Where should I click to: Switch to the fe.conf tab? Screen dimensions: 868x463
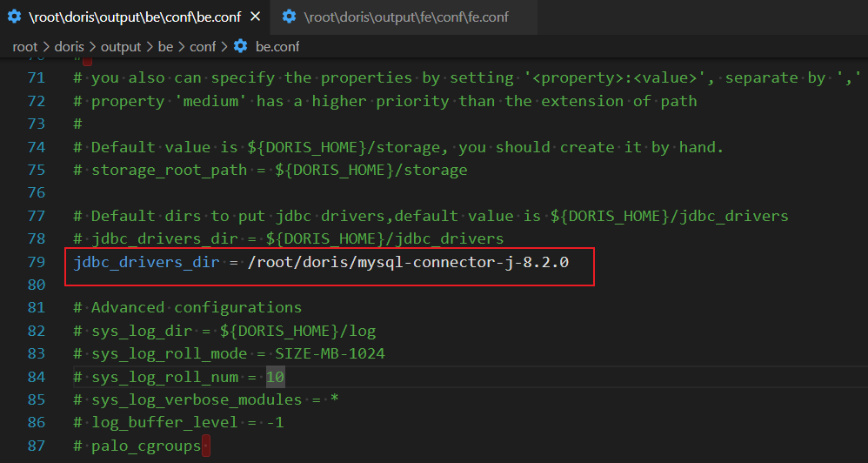pos(407,17)
